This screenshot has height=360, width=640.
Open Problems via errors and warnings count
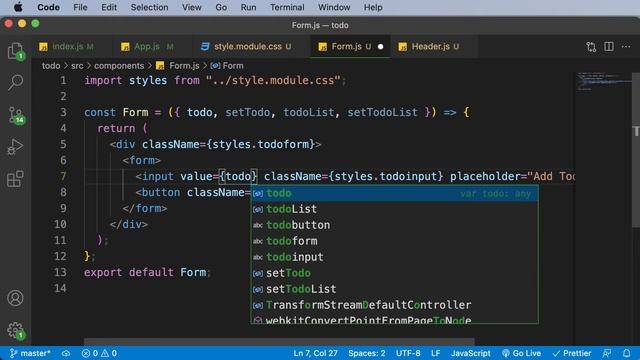click(99, 353)
